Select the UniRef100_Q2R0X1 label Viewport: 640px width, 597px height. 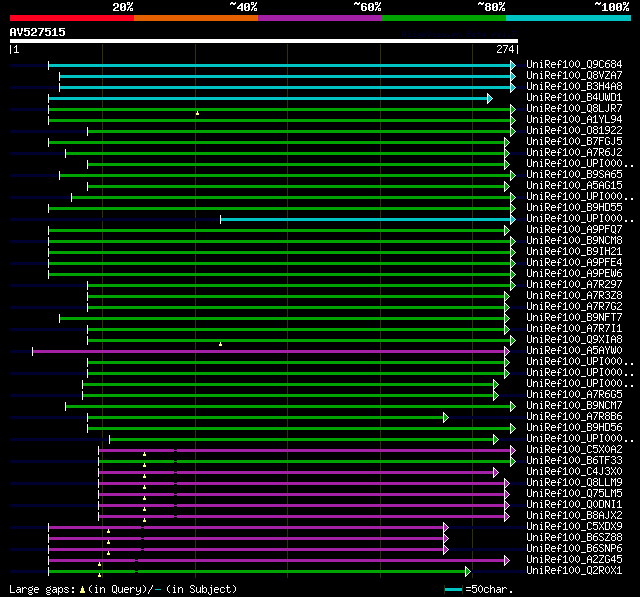pyautogui.click(x=574, y=571)
